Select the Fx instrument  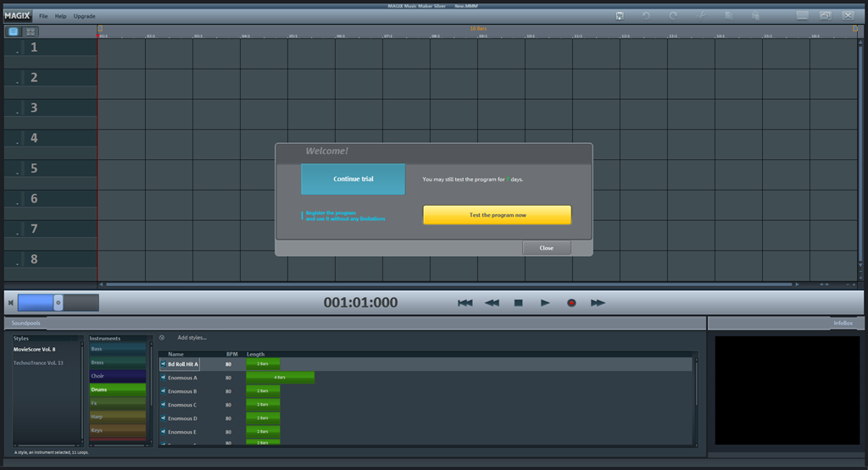coord(117,403)
